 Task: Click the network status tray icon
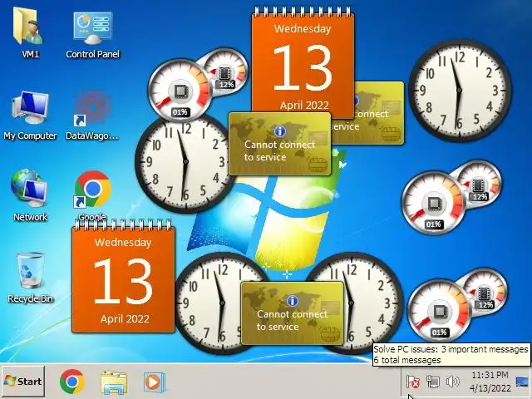click(433, 382)
